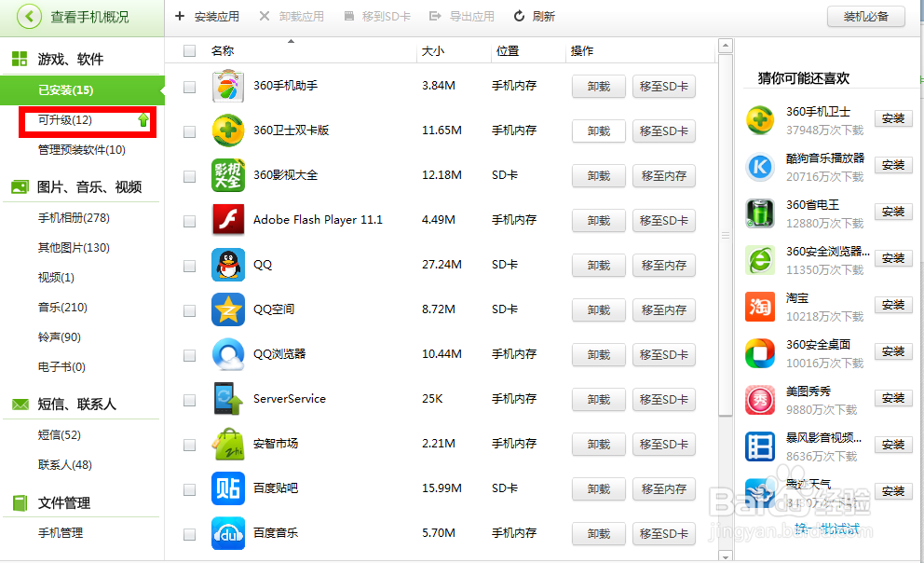Open 联系人(48) list
The width and height of the screenshot is (924, 563).
65,464
